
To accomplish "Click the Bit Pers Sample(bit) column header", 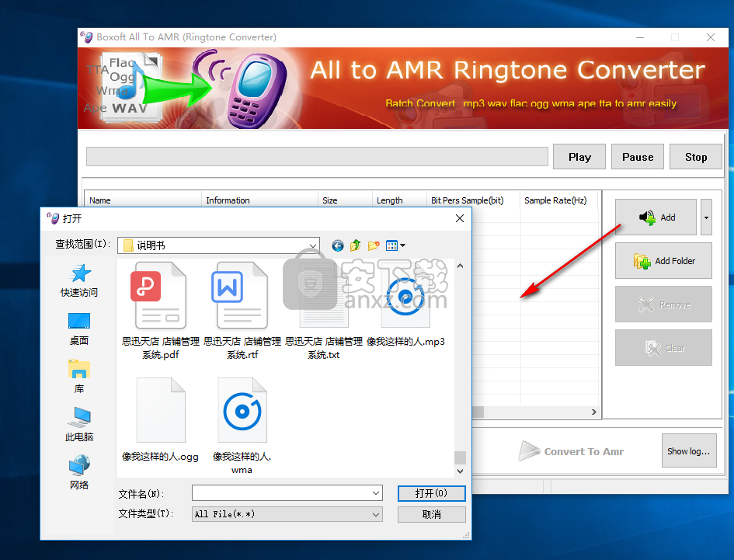I will click(x=473, y=200).
